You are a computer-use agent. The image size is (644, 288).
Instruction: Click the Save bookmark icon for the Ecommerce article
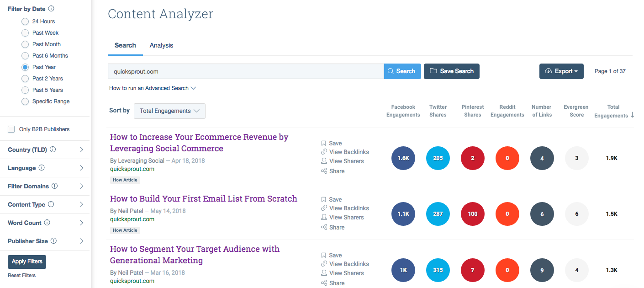[324, 143]
